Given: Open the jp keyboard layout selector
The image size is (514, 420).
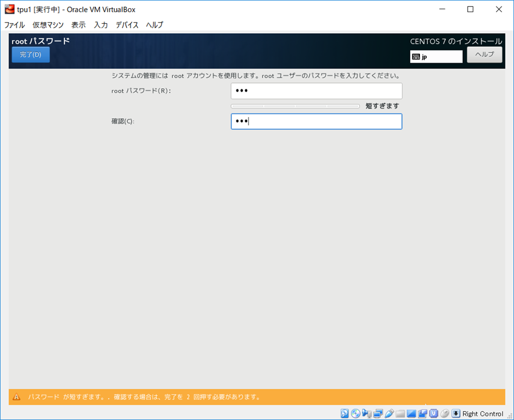Looking at the screenshot, I should [436, 56].
